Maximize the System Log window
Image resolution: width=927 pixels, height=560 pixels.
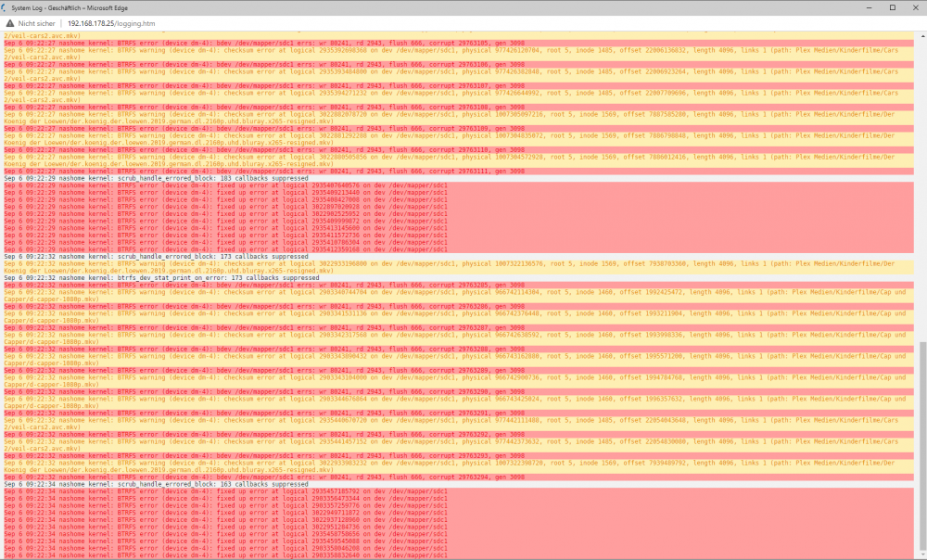892,7
